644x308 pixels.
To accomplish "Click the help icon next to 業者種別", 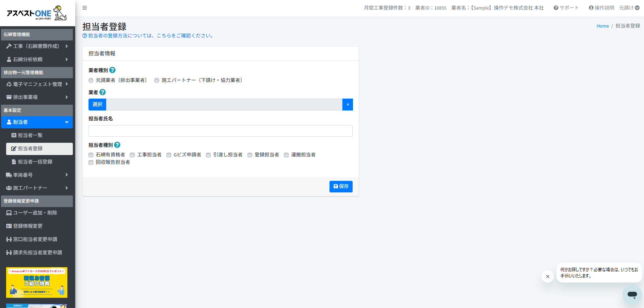I will coord(112,70).
